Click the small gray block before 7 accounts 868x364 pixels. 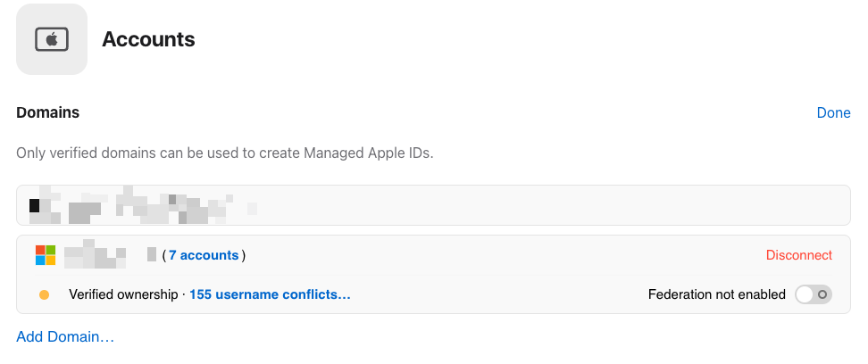[152, 254]
